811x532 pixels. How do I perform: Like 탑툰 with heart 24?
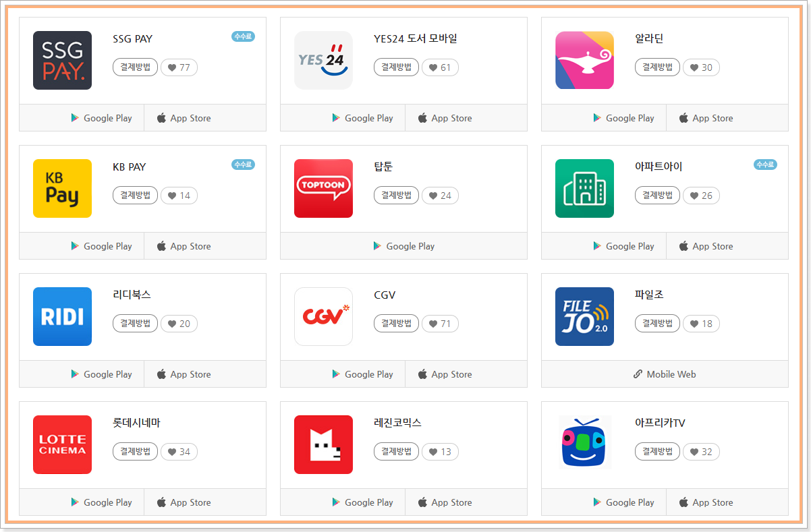point(440,196)
